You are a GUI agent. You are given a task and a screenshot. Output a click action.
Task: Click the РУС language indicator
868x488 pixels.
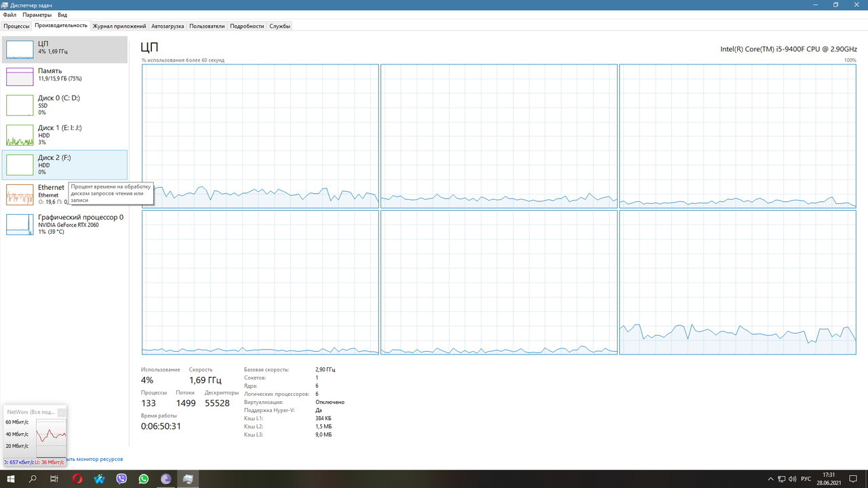pos(806,479)
